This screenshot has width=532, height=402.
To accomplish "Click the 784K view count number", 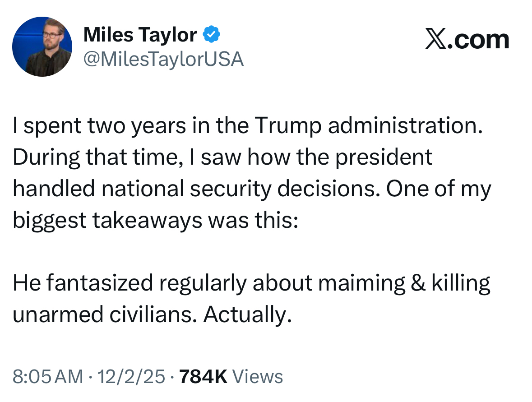I will coord(204,377).
